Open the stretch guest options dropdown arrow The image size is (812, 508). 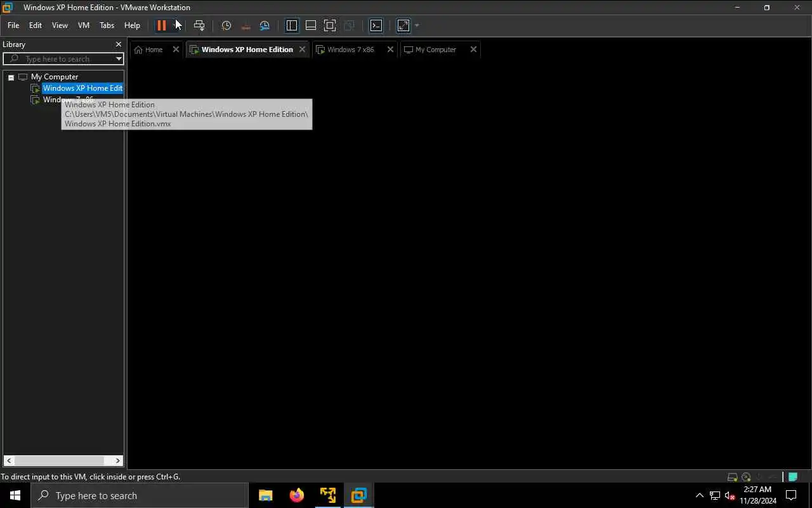417,25
